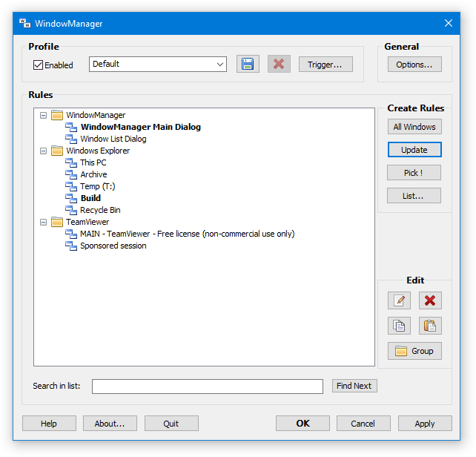Collapse the WindowManager tree group

[43, 115]
